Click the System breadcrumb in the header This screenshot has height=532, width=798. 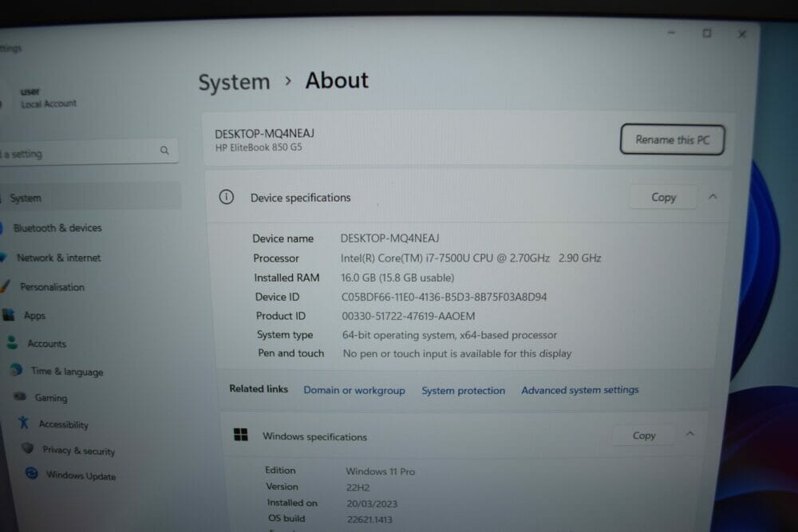pyautogui.click(x=234, y=82)
